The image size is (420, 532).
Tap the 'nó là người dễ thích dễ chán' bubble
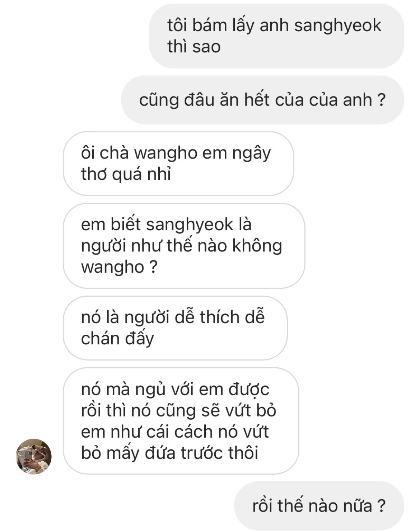[x=175, y=328]
